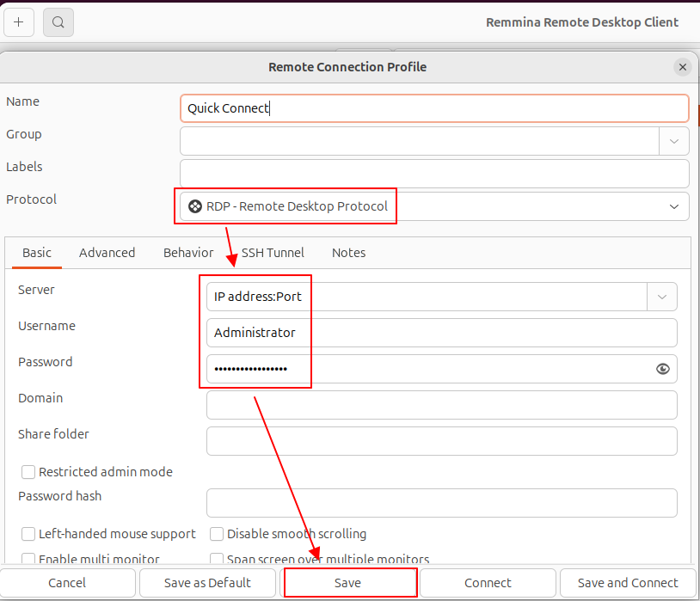Click Save as Default button

tap(207, 583)
